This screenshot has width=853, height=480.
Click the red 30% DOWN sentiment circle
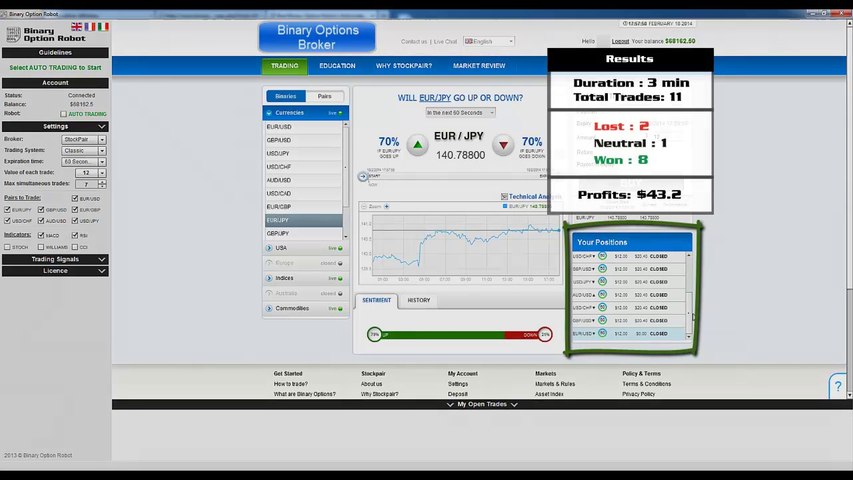coord(545,334)
